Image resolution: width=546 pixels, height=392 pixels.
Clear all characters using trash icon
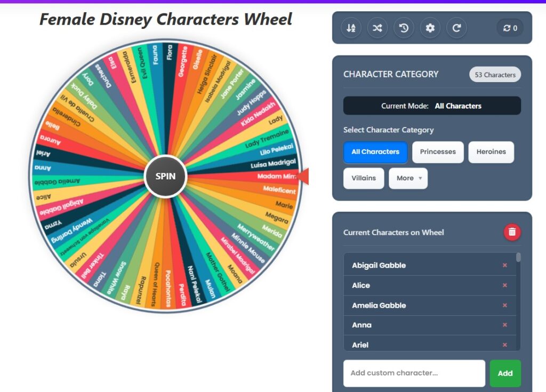pos(511,231)
